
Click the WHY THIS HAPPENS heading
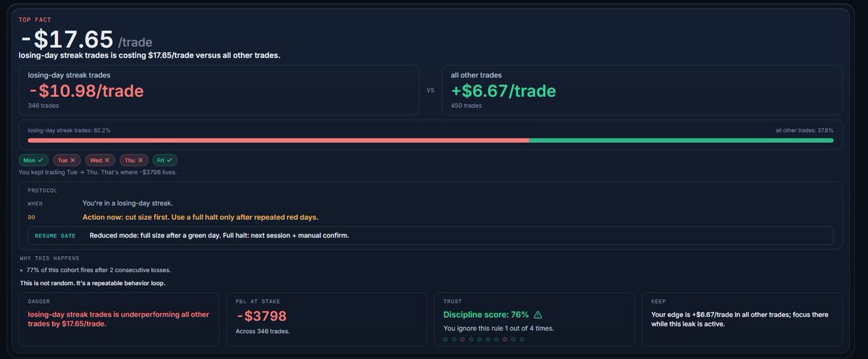pos(49,258)
